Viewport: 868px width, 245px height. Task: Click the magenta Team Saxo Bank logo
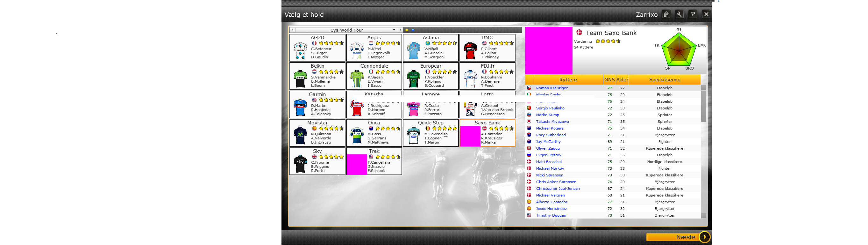coord(549,51)
